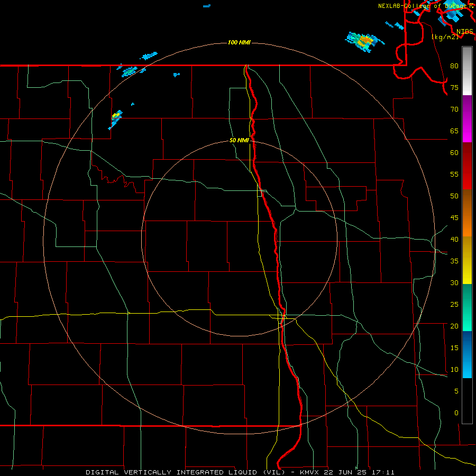Click the 35 value on the color scale
This screenshot has height=476, width=476.
click(454, 261)
